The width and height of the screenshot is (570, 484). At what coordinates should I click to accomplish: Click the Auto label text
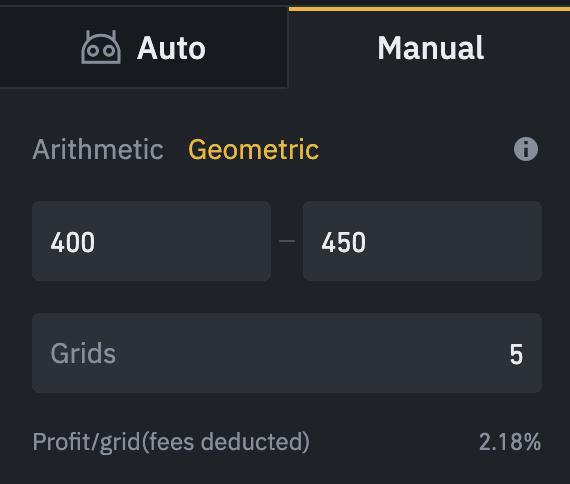click(171, 48)
